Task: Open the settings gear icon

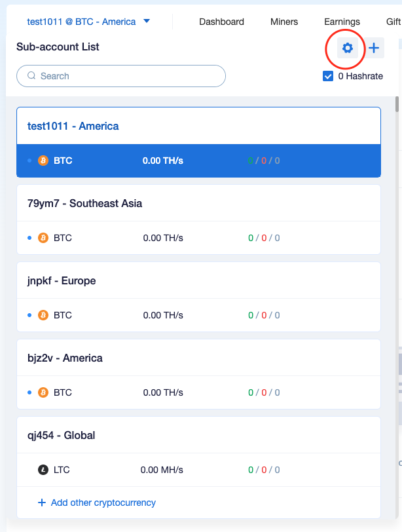Action: [x=348, y=48]
